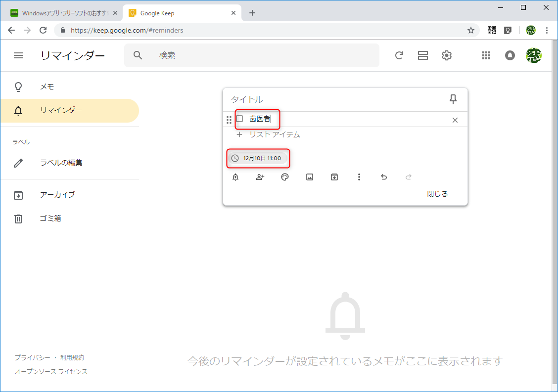This screenshot has width=558, height=392.
Task: Open the color palette for the note
Action: tap(285, 176)
